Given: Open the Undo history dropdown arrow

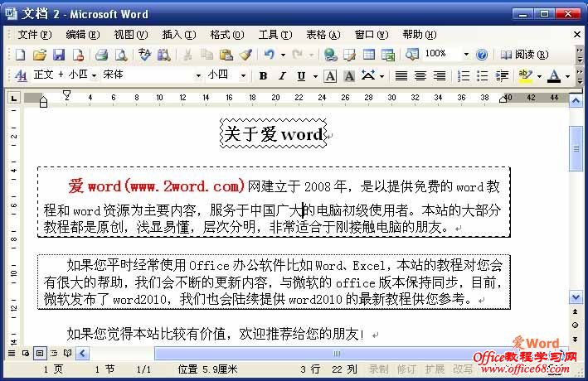Looking at the screenshot, I should 284,55.
